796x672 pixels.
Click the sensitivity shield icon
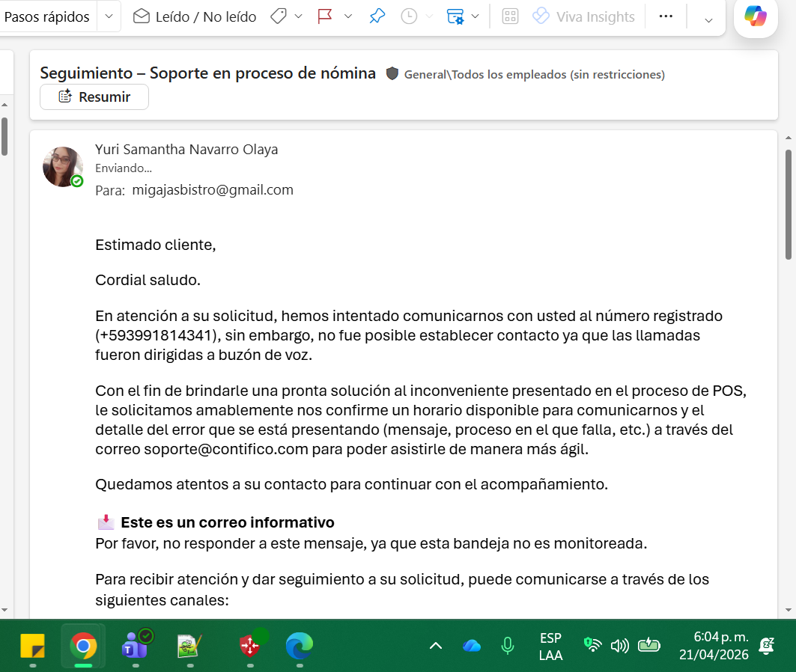[x=392, y=74]
